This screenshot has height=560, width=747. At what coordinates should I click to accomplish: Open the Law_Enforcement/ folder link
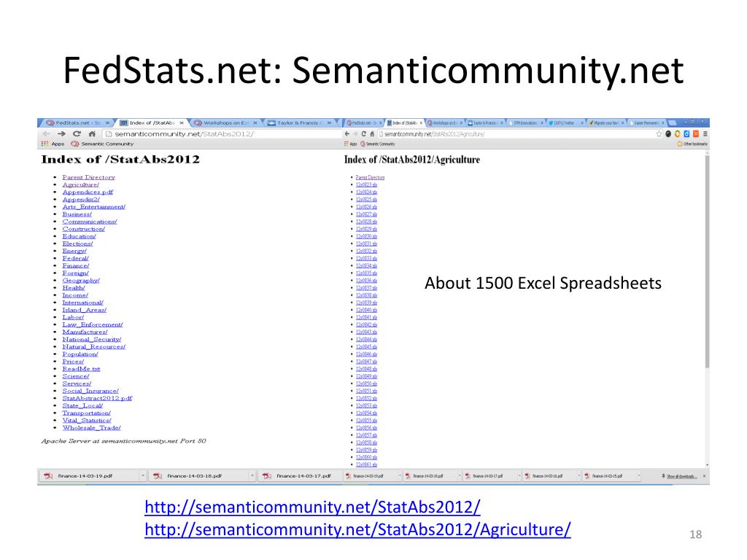pyautogui.click(x=93, y=324)
